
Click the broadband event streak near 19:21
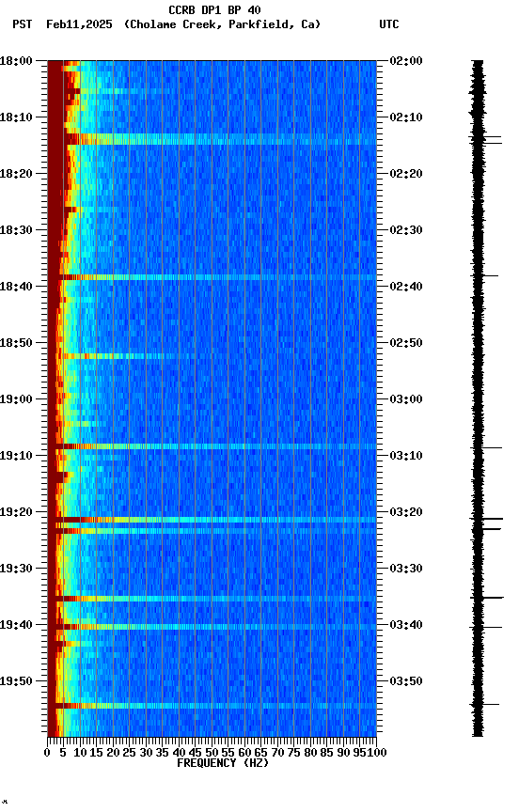(212, 520)
